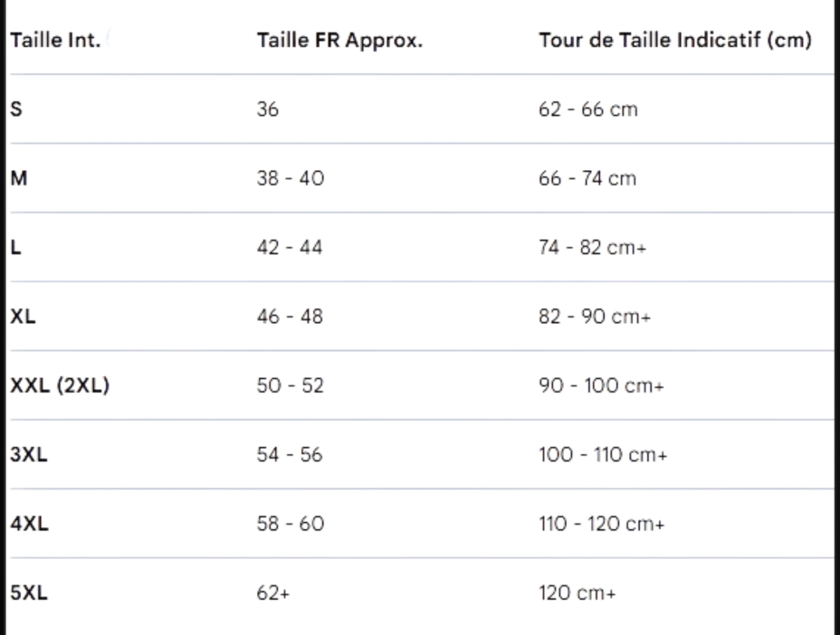The width and height of the screenshot is (840, 635).
Task: Select the 'XXL (2XL)' row label
Action: point(59,385)
